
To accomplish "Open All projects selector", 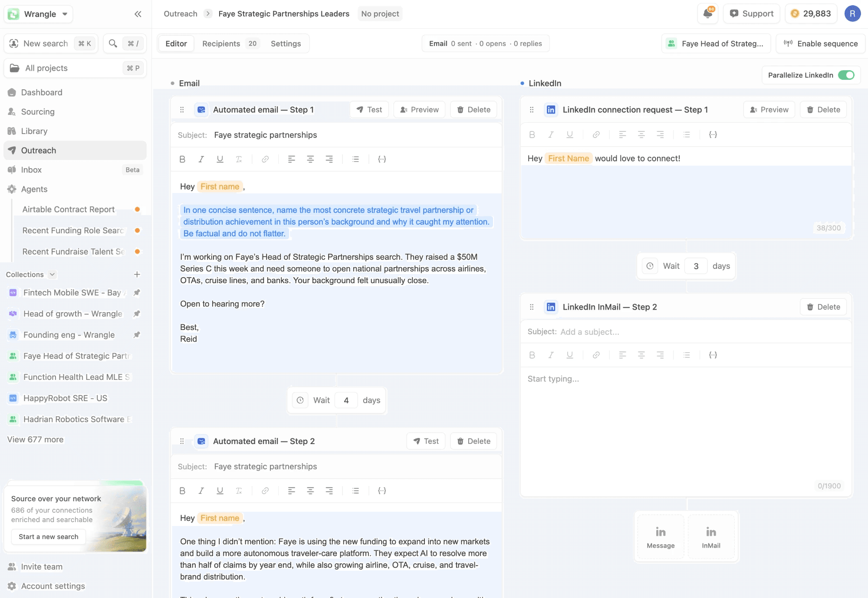I will [x=75, y=68].
